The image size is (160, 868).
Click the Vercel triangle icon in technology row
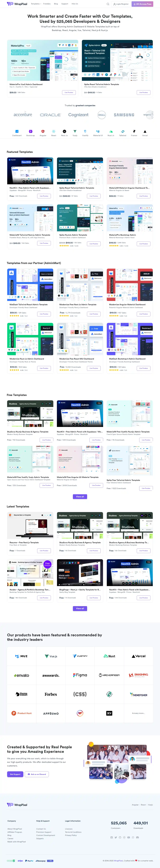145,131
